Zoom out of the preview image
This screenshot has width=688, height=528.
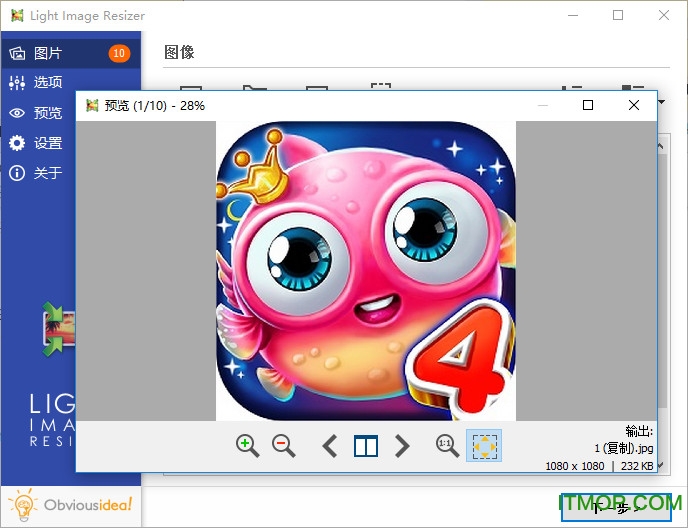283,446
